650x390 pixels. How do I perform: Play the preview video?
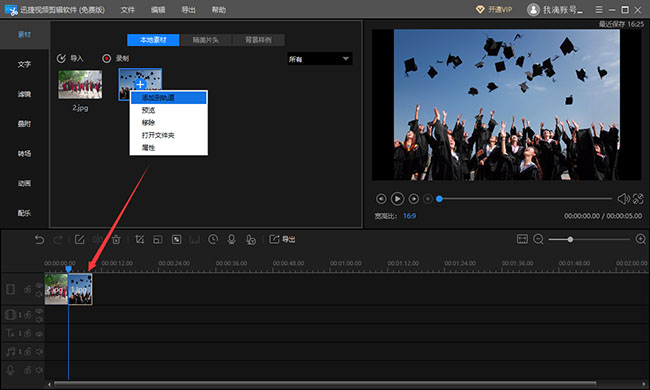397,199
